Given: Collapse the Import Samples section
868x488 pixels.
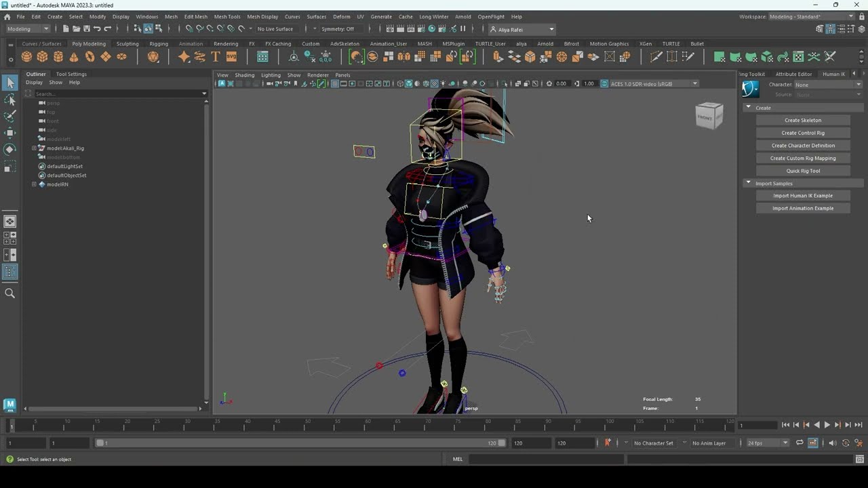Looking at the screenshot, I should click(x=748, y=183).
